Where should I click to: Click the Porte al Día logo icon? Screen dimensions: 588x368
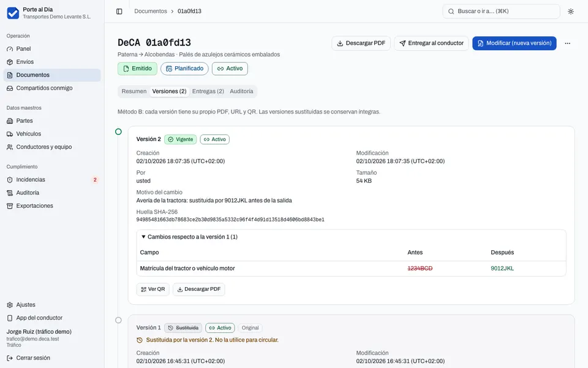pyautogui.click(x=13, y=13)
